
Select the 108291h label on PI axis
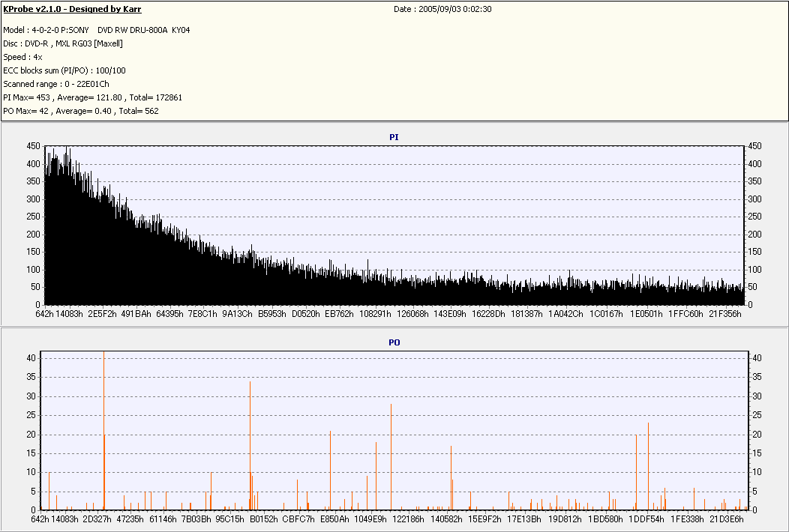(x=375, y=315)
